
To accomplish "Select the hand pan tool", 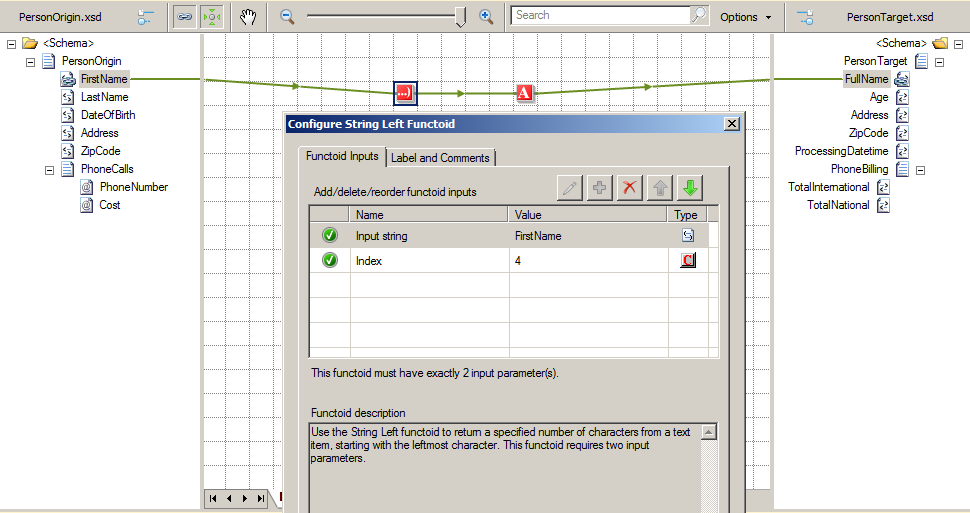I will 248,17.
